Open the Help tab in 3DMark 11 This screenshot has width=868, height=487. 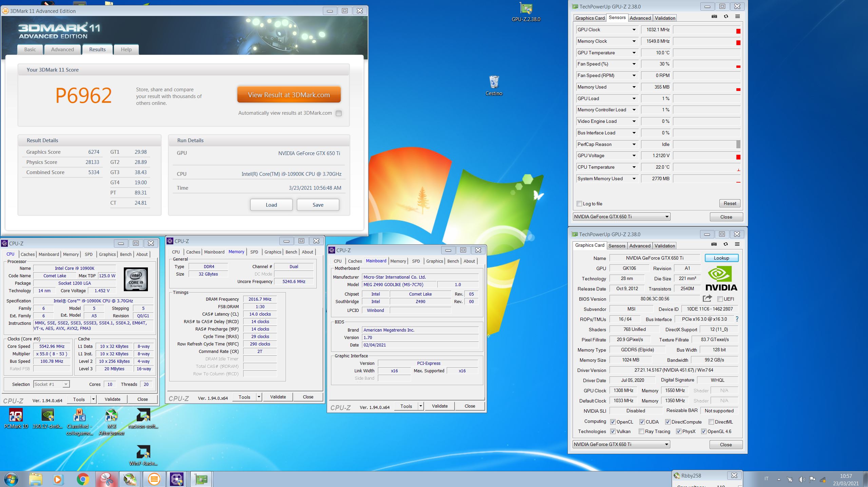126,50
